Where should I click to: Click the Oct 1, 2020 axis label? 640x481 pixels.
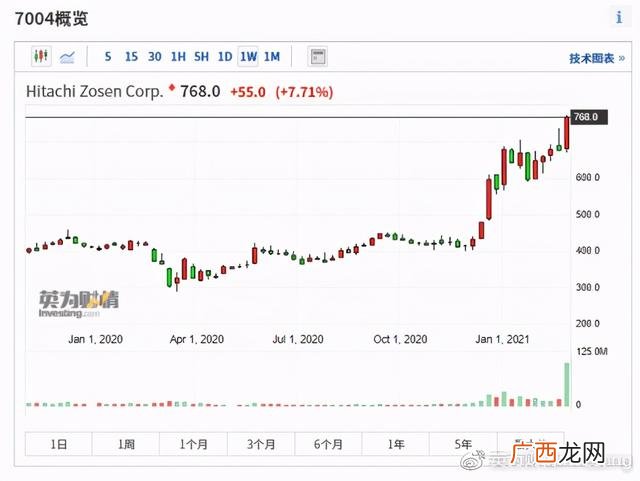point(400,339)
